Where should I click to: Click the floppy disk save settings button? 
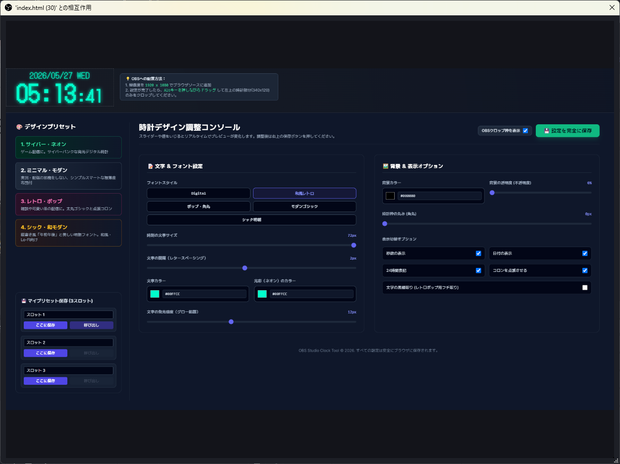(567, 131)
